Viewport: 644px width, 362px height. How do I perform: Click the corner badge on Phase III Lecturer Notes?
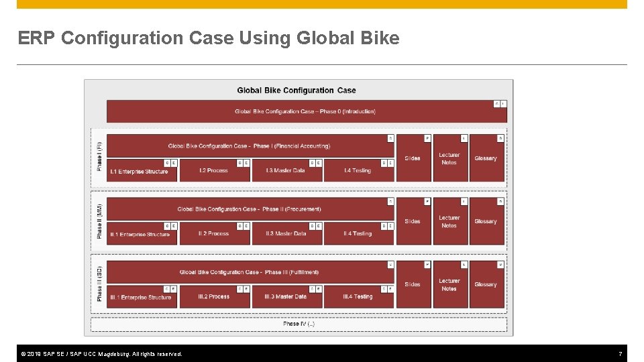click(464, 265)
